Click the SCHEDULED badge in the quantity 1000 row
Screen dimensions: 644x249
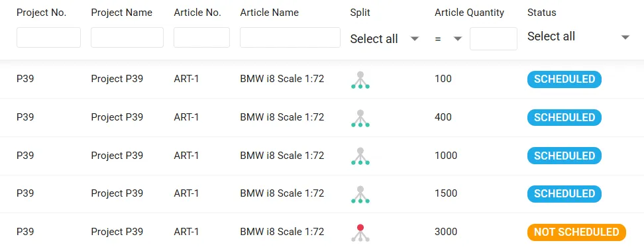click(x=564, y=156)
